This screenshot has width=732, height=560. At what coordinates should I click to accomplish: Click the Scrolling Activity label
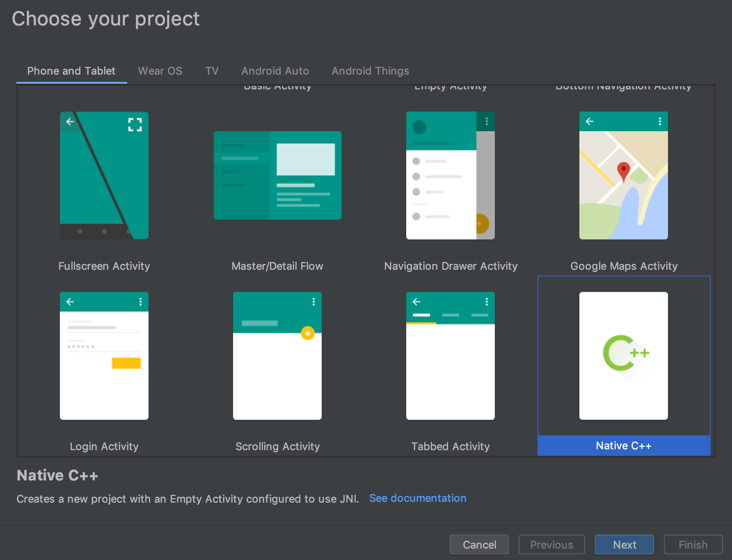(x=277, y=446)
